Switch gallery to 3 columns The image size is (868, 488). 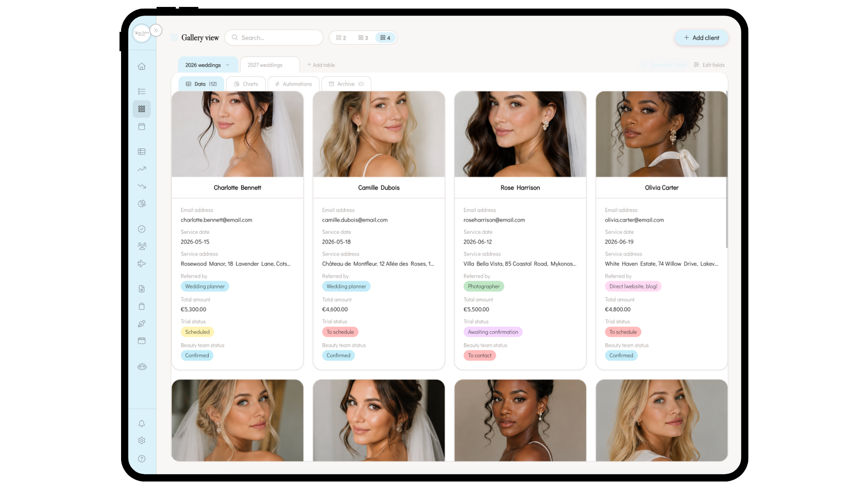[363, 38]
